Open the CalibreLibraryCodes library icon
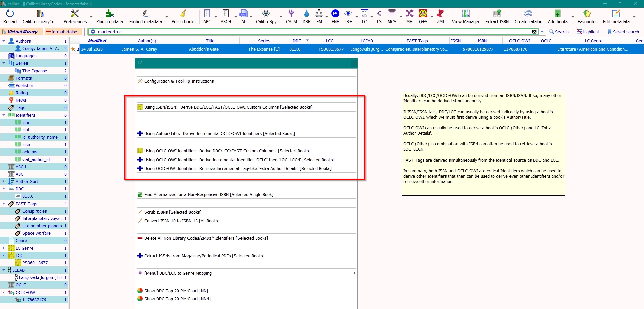The image size is (644, 309). 40,14
